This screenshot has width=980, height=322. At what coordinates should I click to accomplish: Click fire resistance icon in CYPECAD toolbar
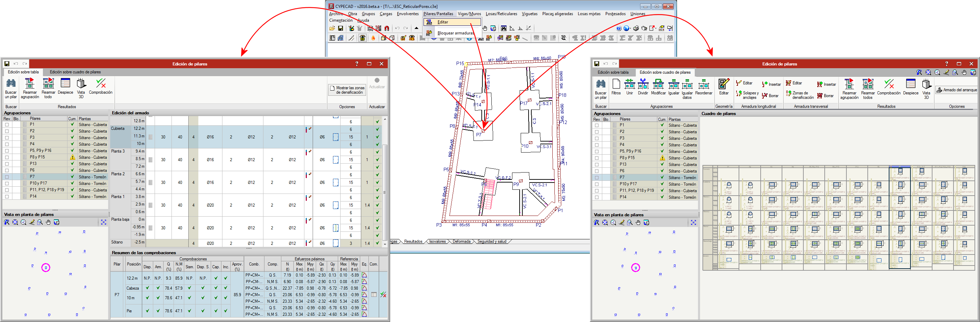[x=374, y=38]
